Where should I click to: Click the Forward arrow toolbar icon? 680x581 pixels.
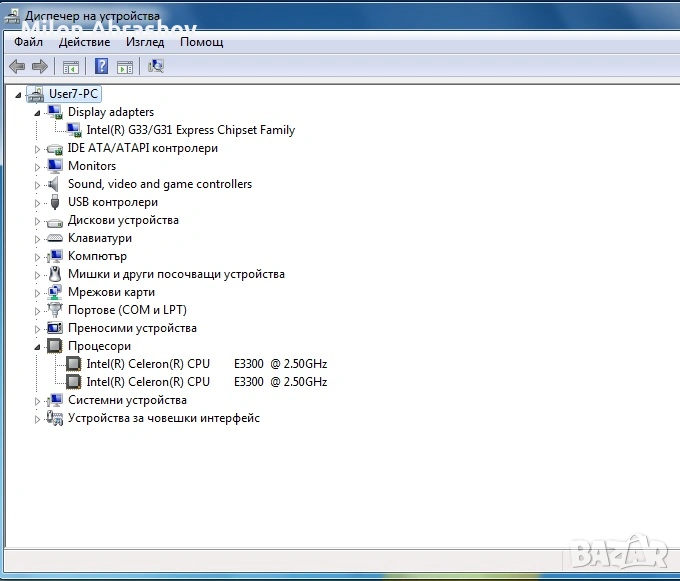40,67
